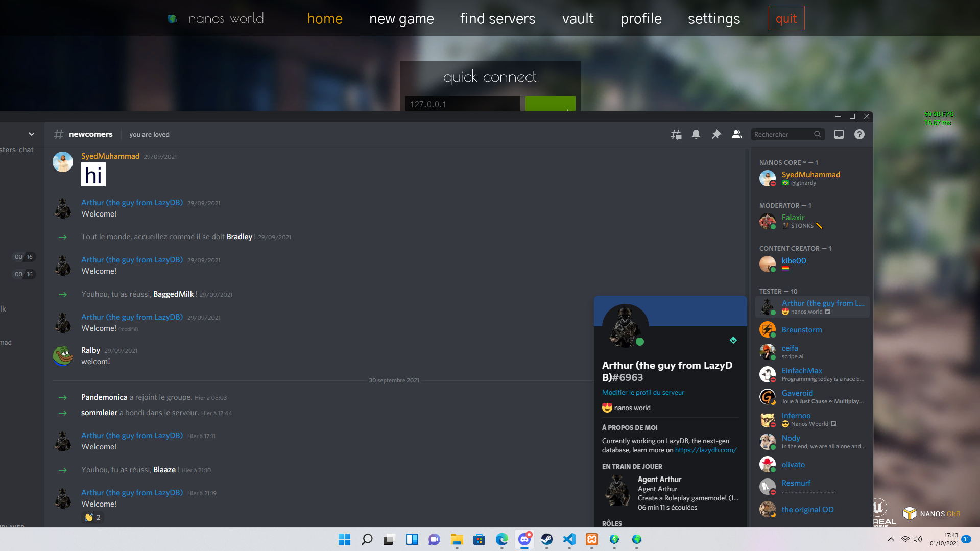Show hidden icons with the taskbar chevron
The image size is (980, 551).
pyautogui.click(x=891, y=539)
